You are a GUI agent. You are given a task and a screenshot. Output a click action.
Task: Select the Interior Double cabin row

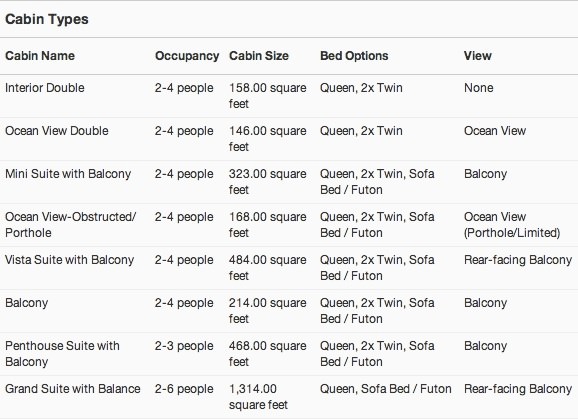point(289,96)
